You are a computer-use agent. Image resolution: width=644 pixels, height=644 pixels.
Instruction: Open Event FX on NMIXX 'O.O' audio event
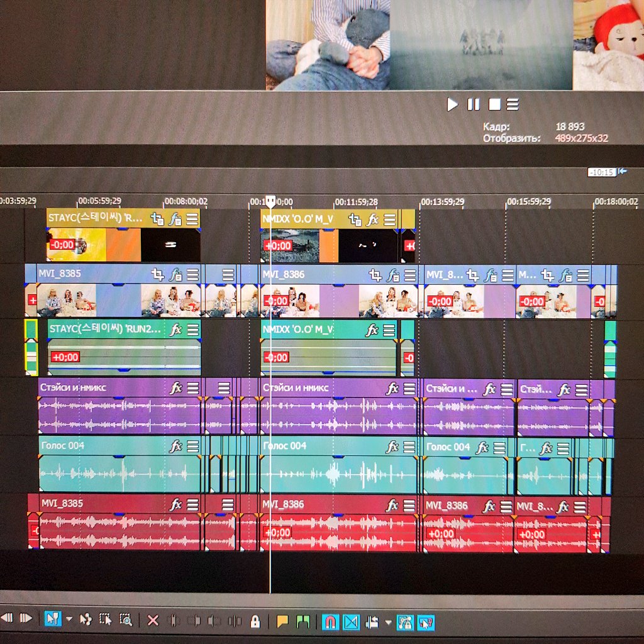pyautogui.click(x=372, y=330)
